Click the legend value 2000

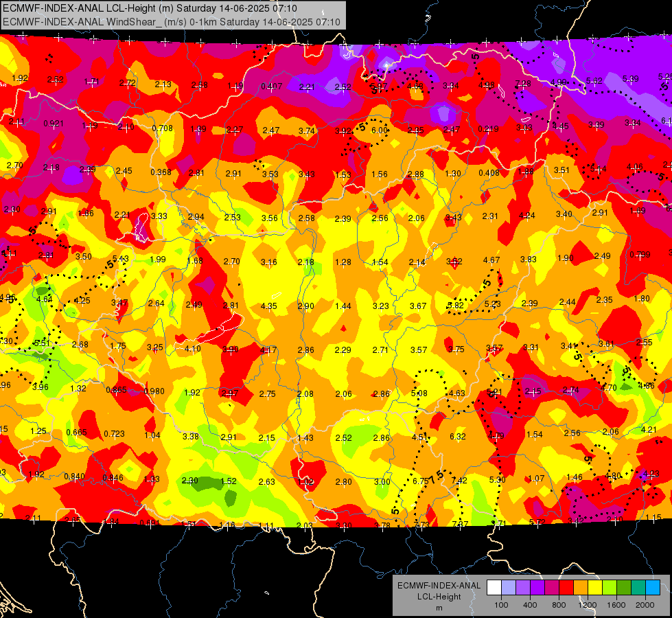point(645,605)
